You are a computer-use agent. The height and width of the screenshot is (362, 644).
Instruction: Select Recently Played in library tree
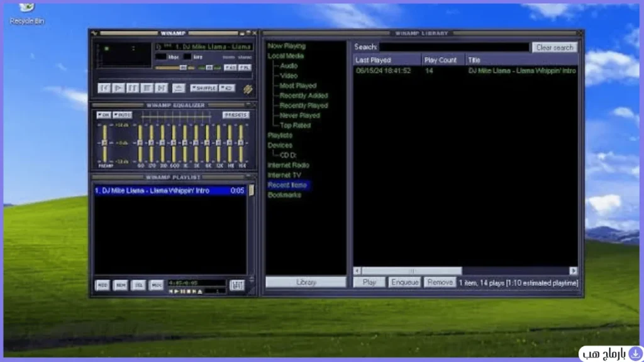click(x=304, y=106)
